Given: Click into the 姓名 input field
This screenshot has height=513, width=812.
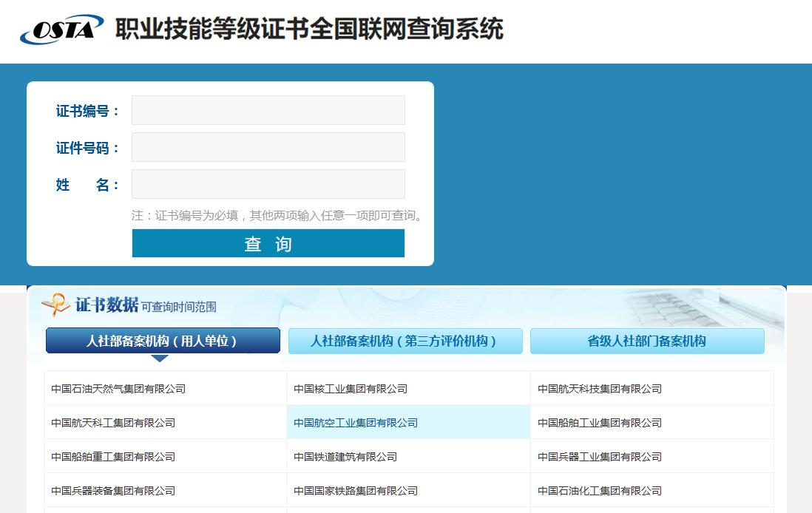Looking at the screenshot, I should 268,184.
